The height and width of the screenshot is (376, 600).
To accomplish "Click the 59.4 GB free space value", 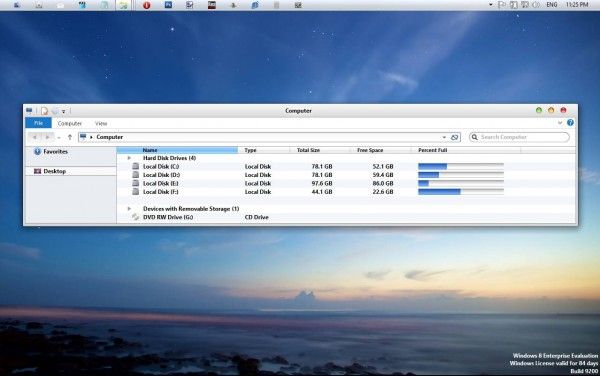I will (x=383, y=175).
